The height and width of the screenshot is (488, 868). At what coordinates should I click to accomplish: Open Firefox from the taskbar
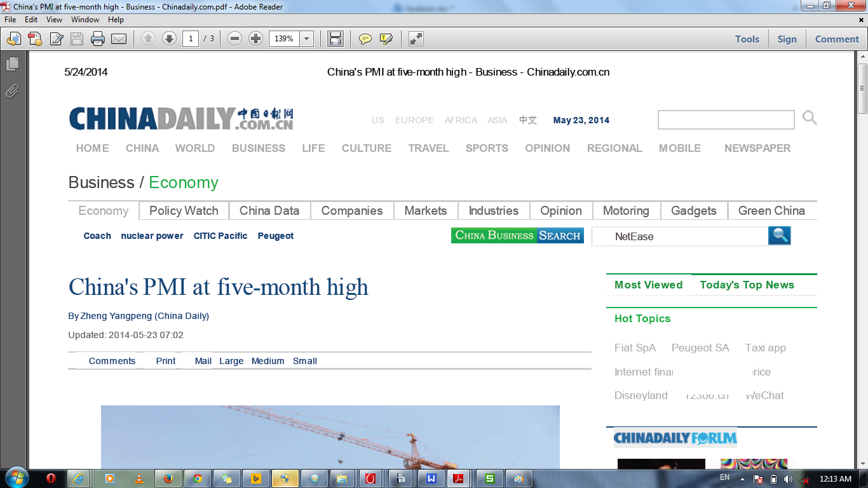coord(168,478)
